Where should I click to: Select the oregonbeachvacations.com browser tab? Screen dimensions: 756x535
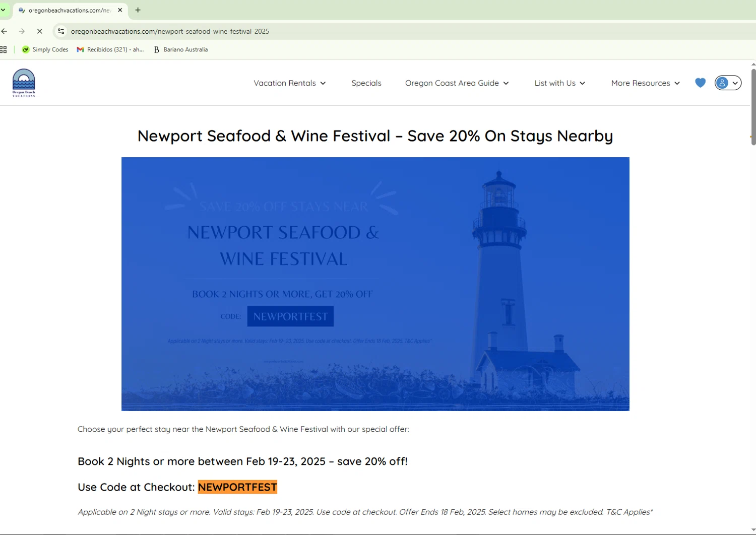[x=70, y=10]
